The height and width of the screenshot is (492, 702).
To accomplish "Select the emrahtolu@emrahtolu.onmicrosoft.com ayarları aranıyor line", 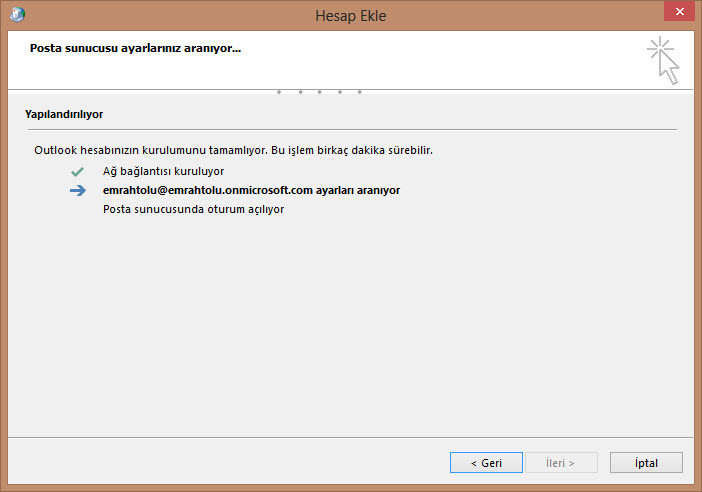I will coord(251,190).
